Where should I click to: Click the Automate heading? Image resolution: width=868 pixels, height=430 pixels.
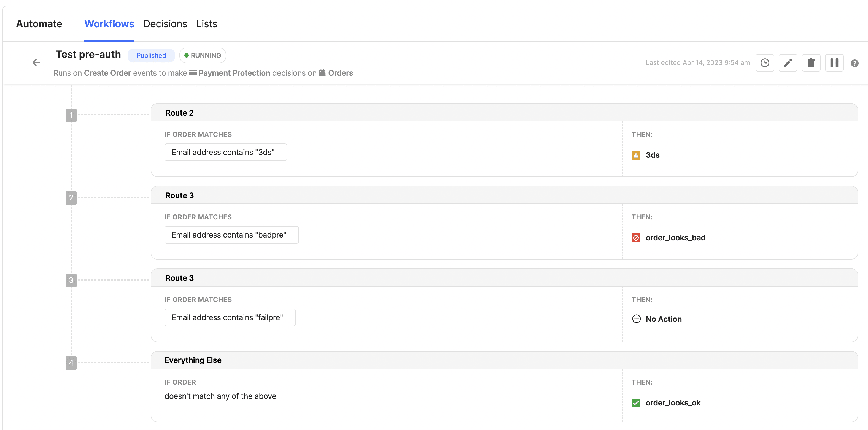point(39,24)
